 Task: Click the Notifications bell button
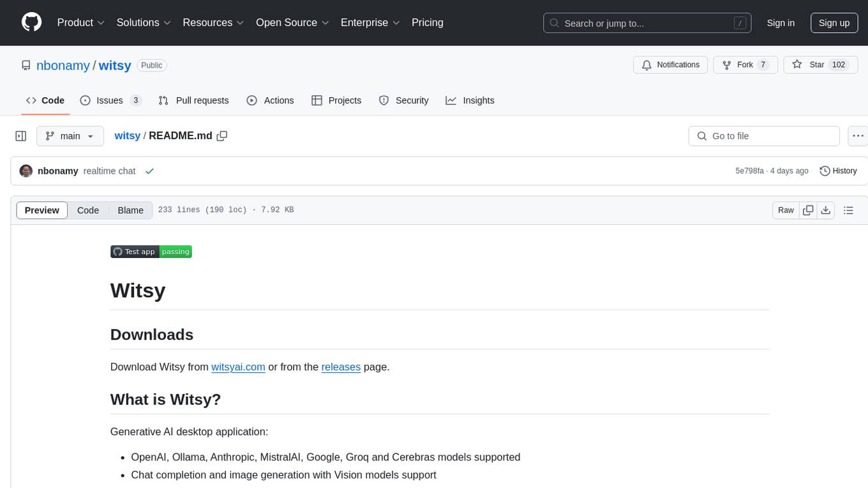pyautogui.click(x=670, y=65)
